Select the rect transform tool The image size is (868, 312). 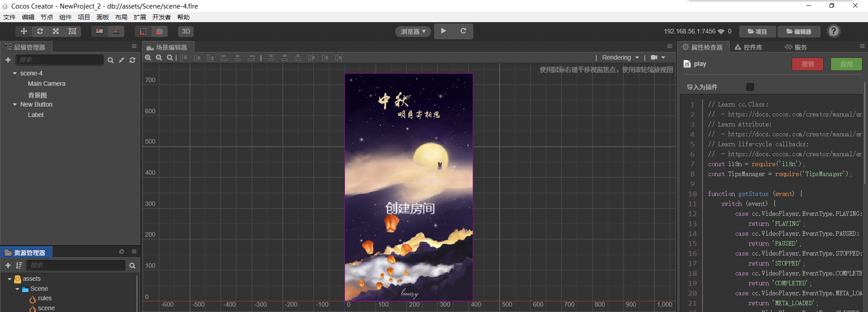tap(72, 31)
